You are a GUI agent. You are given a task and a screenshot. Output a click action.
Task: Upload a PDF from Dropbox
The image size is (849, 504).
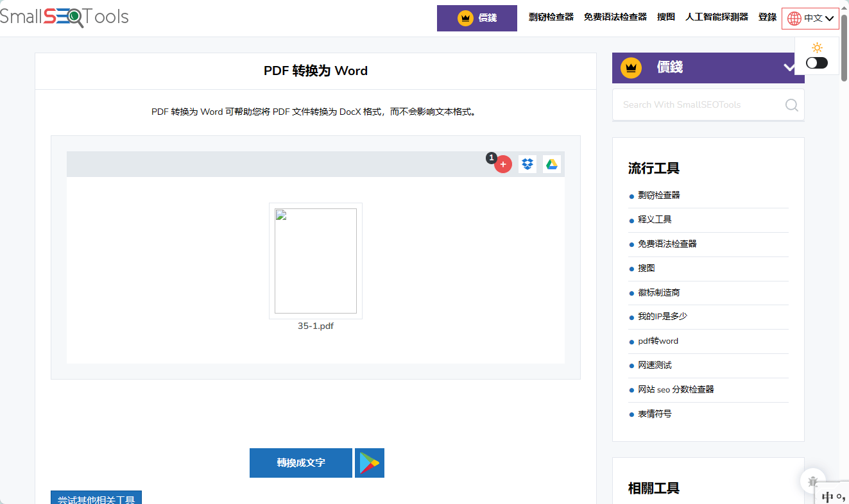pyautogui.click(x=527, y=164)
